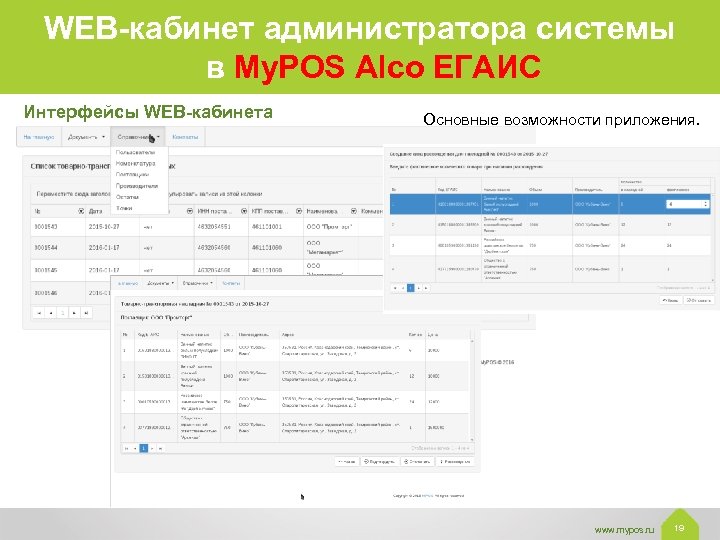Open the На главную tab in main navbar
The height and width of the screenshot is (540, 720).
(x=39, y=137)
